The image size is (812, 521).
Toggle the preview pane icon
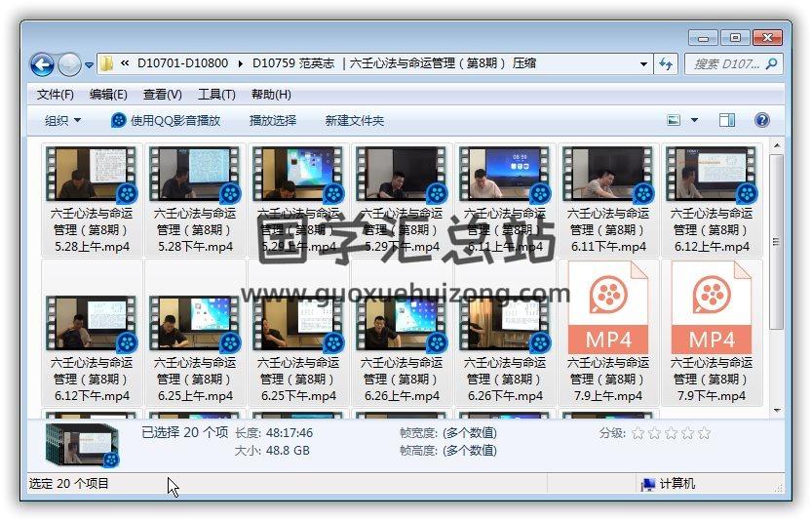(x=727, y=120)
